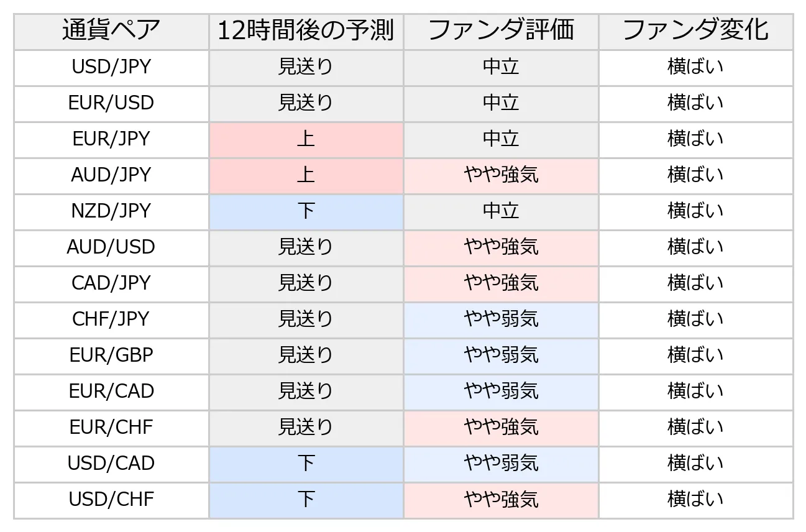806x532 pixels.
Task: Click 横ばい change cell in the USD/CHF row
Action: pyautogui.click(x=696, y=500)
